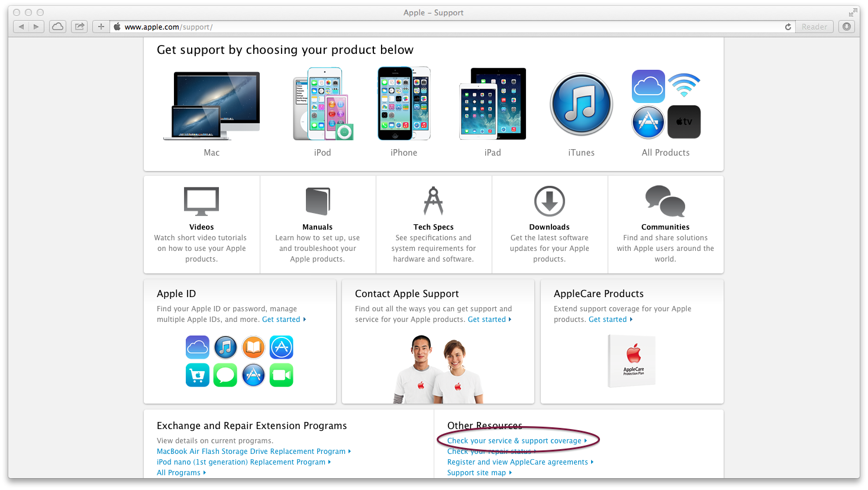The height and width of the screenshot is (490, 868).
Task: Select the Mac product category icon
Action: click(211, 104)
